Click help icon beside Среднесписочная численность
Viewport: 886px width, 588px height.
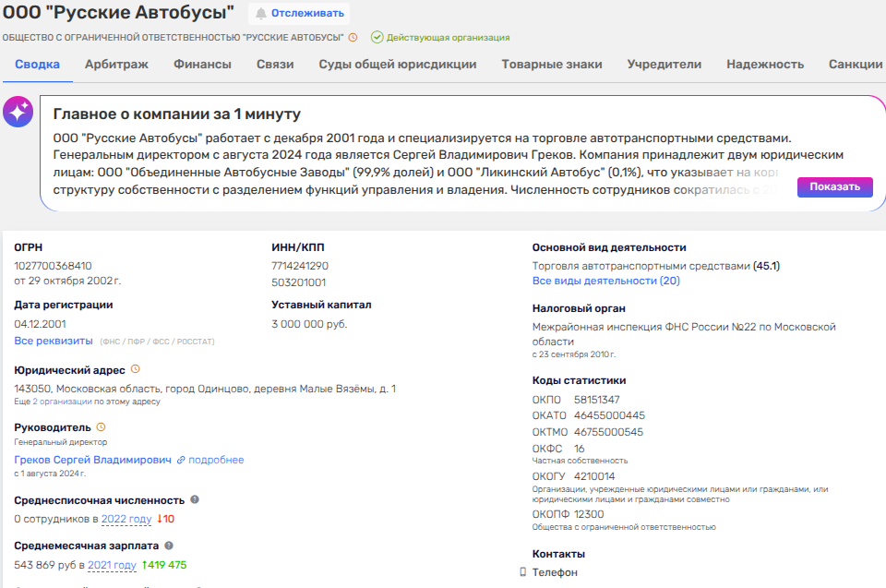(195, 499)
